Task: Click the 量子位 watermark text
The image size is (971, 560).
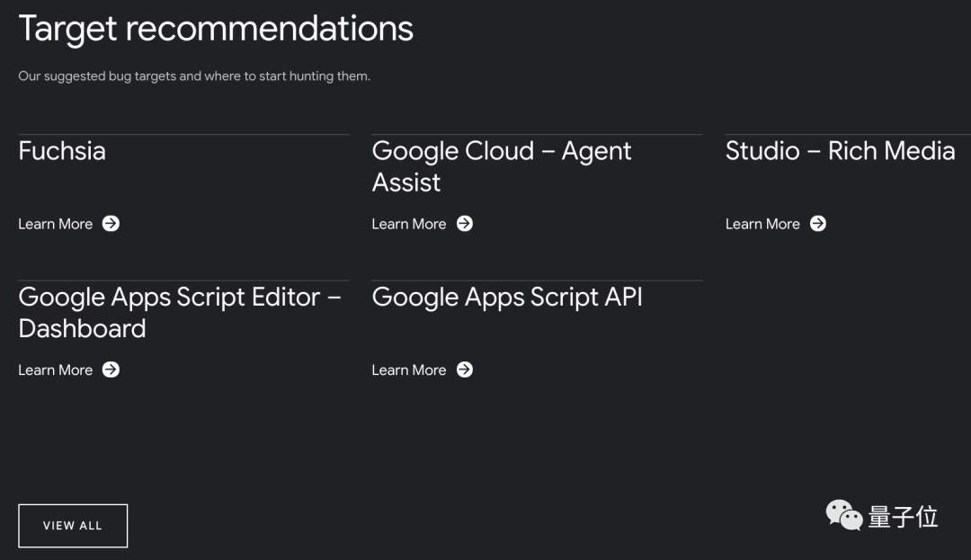Action: [903, 517]
